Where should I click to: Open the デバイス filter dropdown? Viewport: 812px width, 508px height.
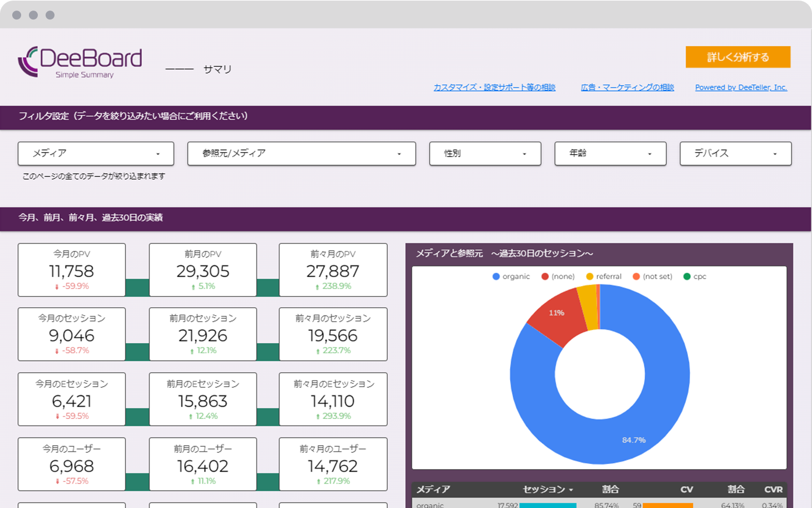[x=735, y=154]
